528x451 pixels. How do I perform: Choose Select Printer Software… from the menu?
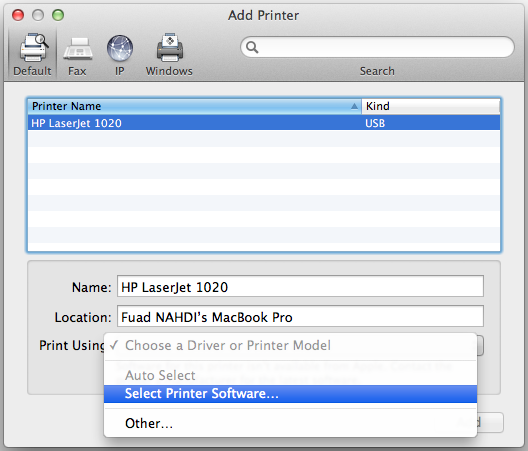coord(290,394)
